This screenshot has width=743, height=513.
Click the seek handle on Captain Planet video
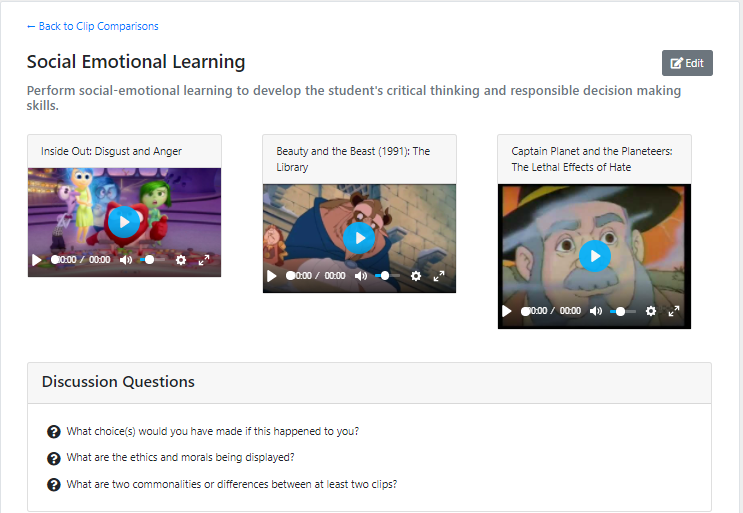coord(525,311)
